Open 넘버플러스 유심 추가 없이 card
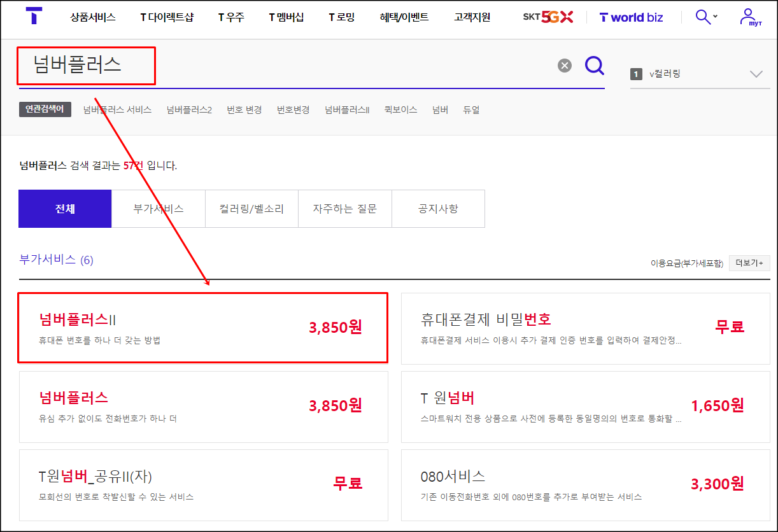778x532 pixels. point(204,407)
